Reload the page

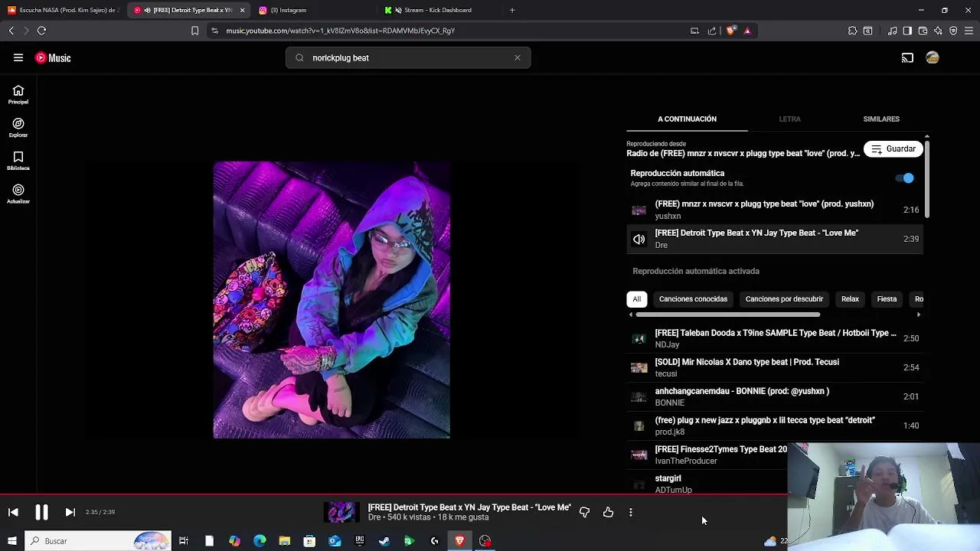coord(41,31)
